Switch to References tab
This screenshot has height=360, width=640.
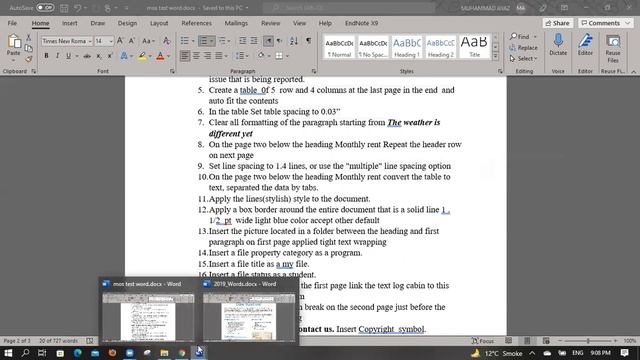coord(196,23)
